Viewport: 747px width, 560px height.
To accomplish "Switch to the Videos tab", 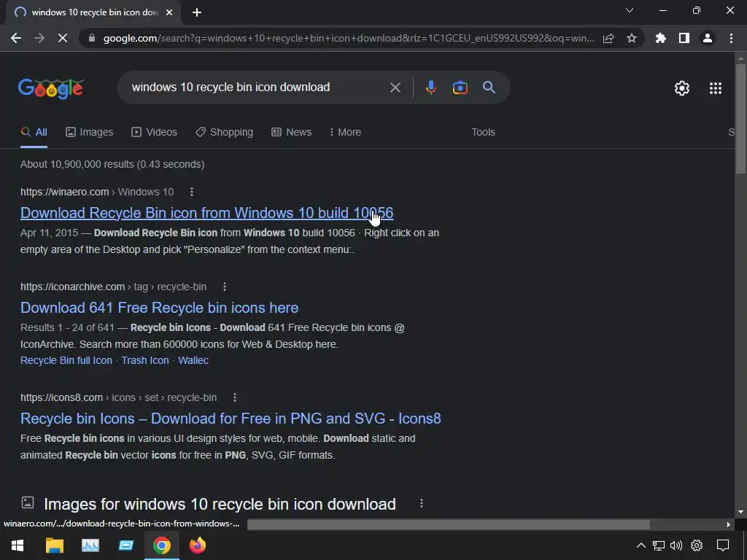I will tap(155, 132).
